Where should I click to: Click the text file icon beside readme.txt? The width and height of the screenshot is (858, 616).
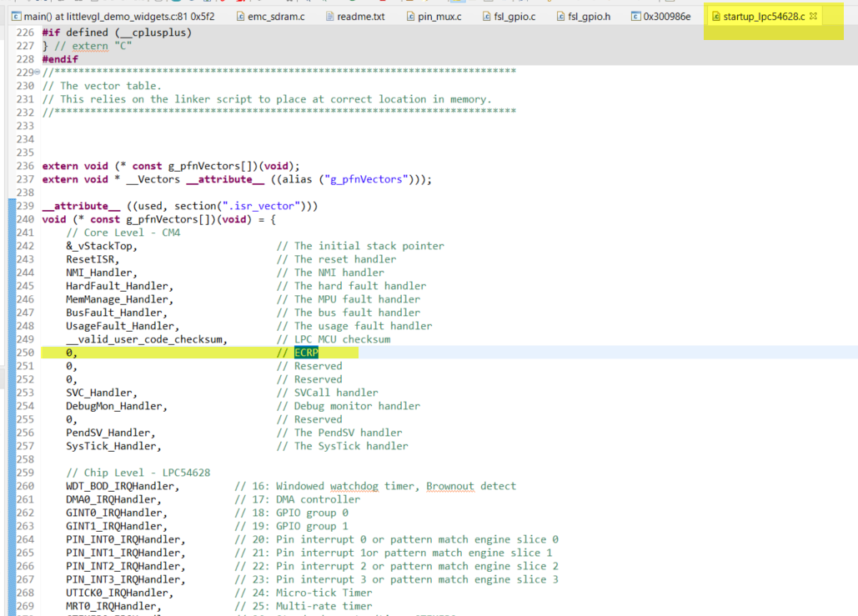pos(329,16)
